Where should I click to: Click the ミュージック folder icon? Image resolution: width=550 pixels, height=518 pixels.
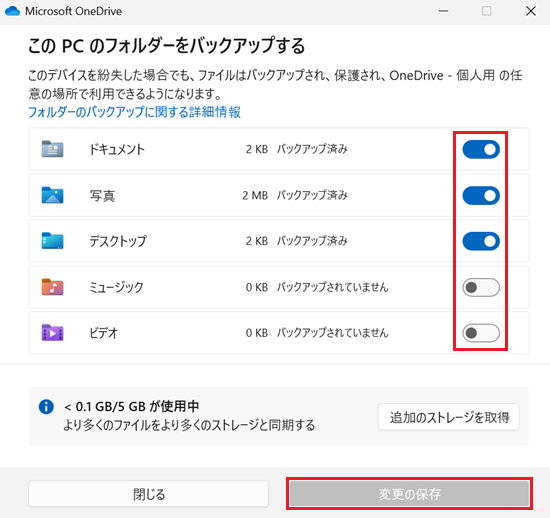(x=52, y=287)
